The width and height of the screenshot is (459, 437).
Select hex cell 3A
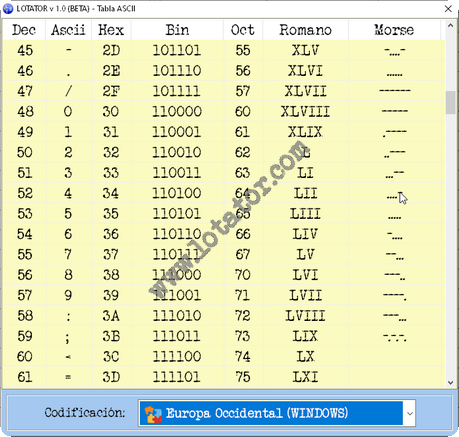pos(111,316)
